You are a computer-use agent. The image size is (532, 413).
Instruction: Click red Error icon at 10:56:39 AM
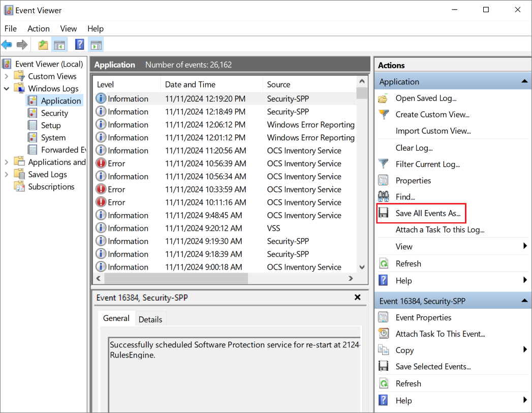click(x=101, y=163)
